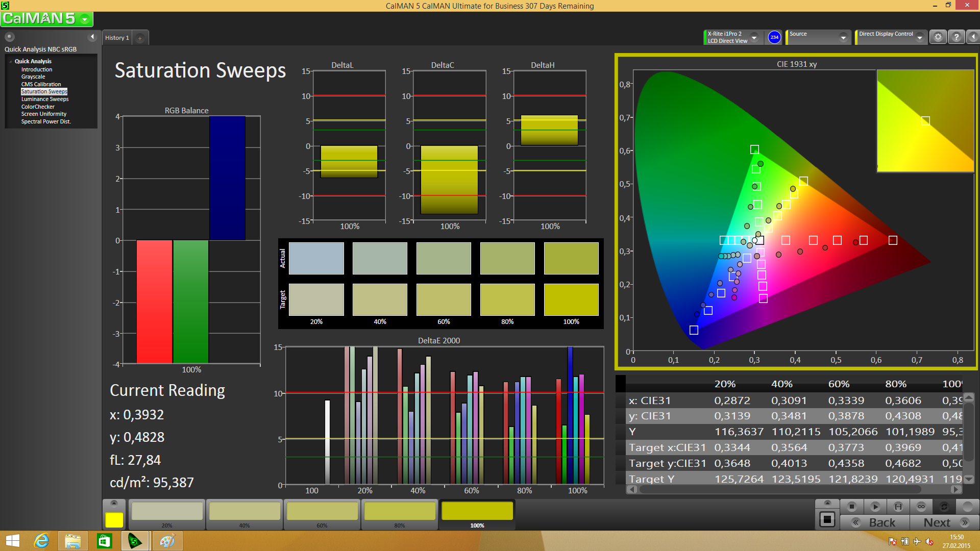Open the Source dropdown

pos(843,37)
